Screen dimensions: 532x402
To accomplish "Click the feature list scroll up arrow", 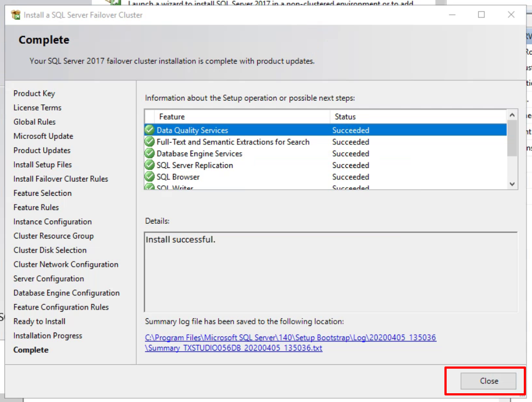I will pyautogui.click(x=512, y=115).
